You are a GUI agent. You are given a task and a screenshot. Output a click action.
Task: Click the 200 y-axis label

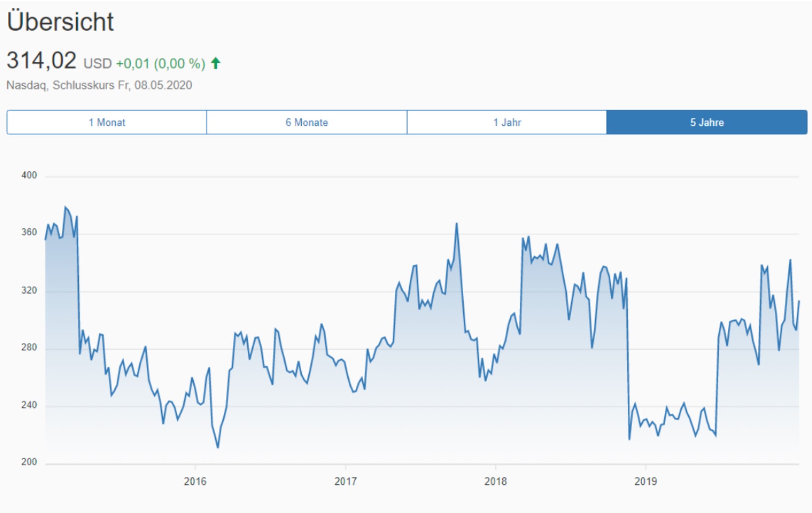(x=29, y=462)
